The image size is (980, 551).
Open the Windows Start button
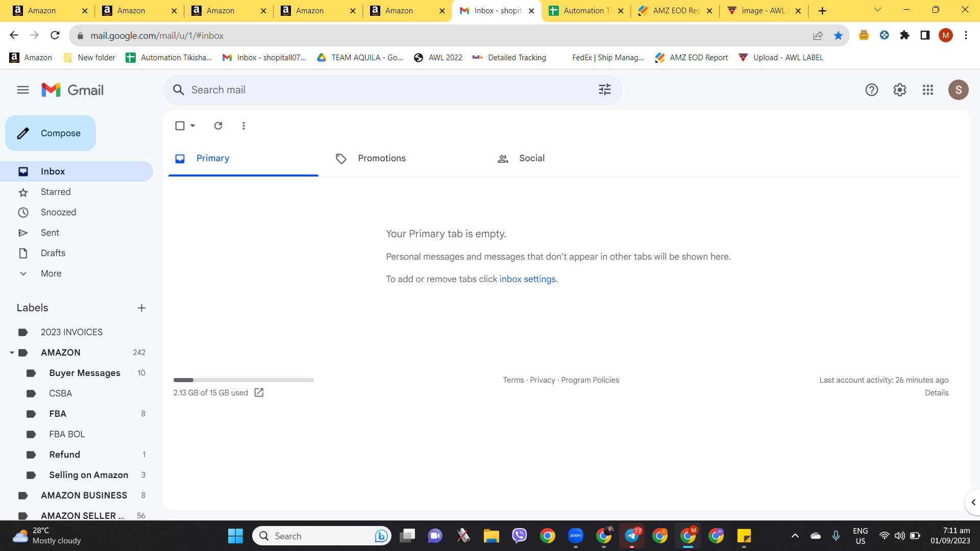point(235,536)
